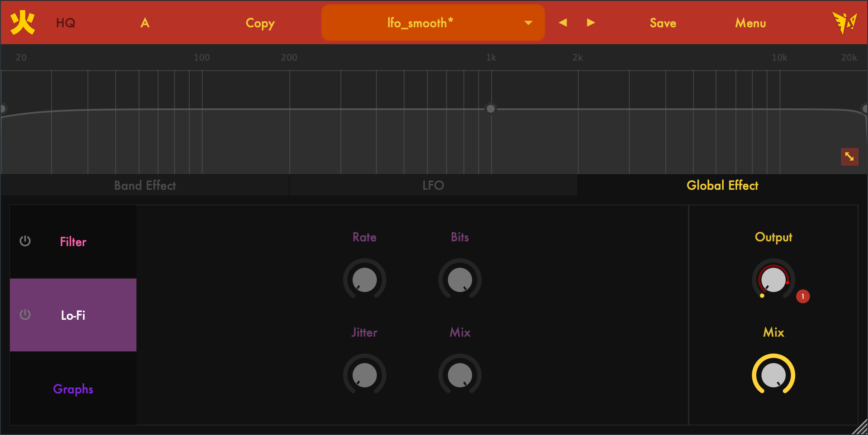Toggle the Lo-Fi power button
868x435 pixels.
point(25,315)
